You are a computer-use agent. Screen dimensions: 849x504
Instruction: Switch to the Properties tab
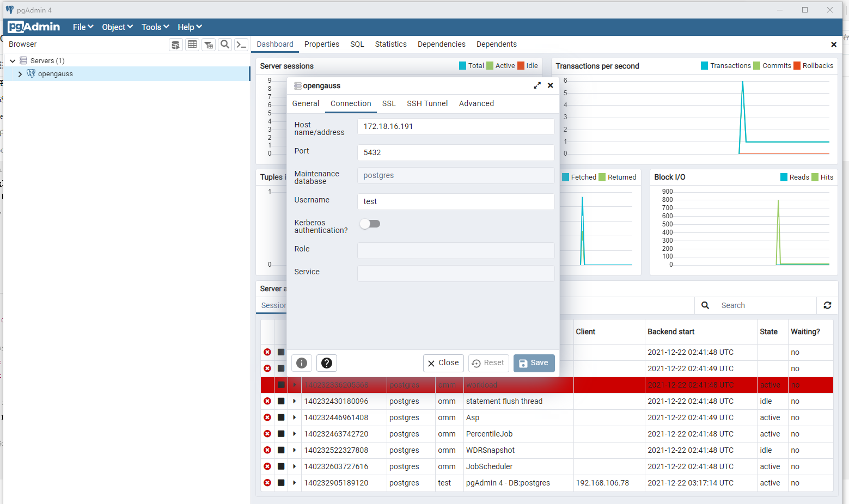[x=322, y=44]
